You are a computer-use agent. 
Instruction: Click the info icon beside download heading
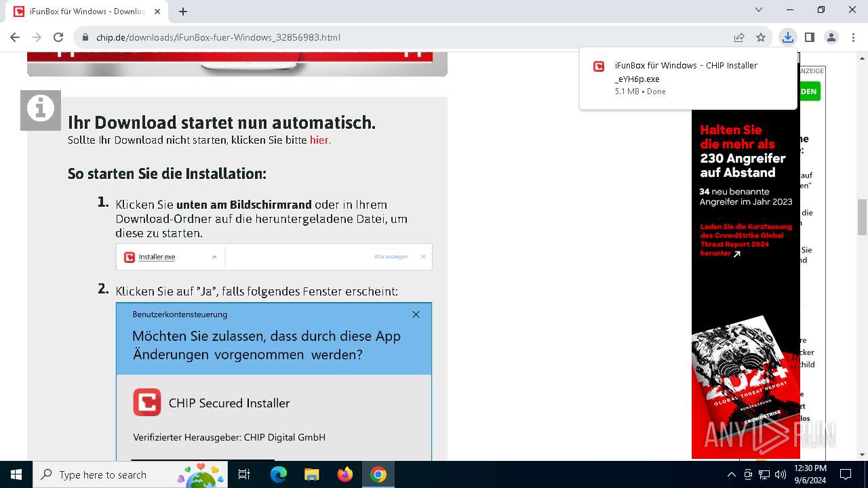point(41,109)
